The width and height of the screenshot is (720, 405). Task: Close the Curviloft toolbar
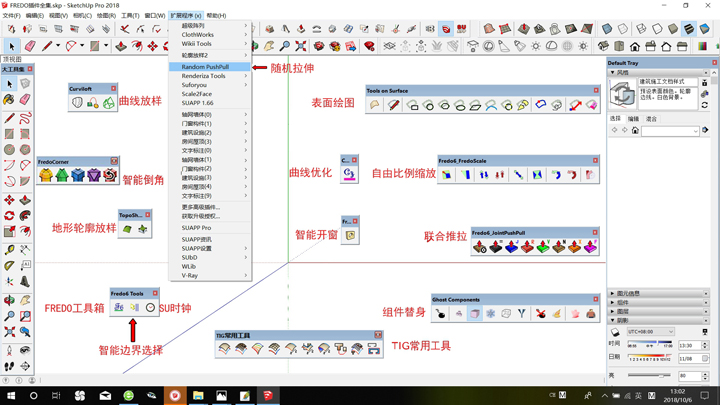(113, 88)
